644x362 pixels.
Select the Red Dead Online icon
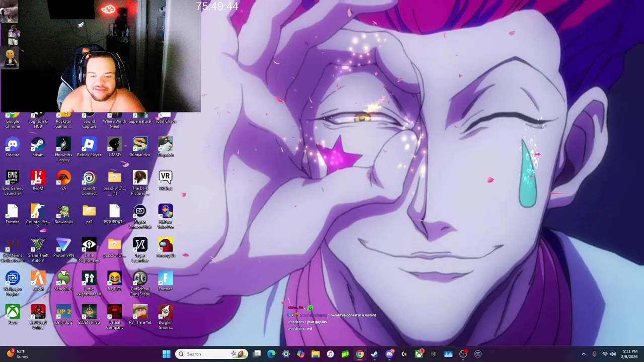[x=38, y=317]
